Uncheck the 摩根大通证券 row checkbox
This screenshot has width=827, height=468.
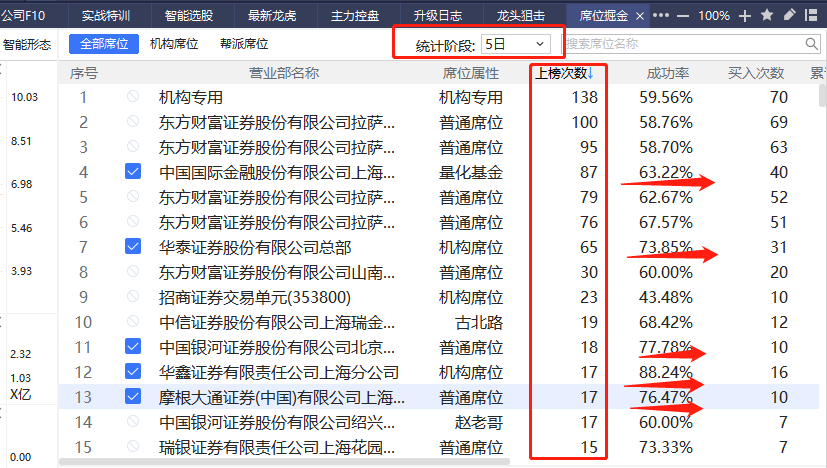tap(133, 396)
